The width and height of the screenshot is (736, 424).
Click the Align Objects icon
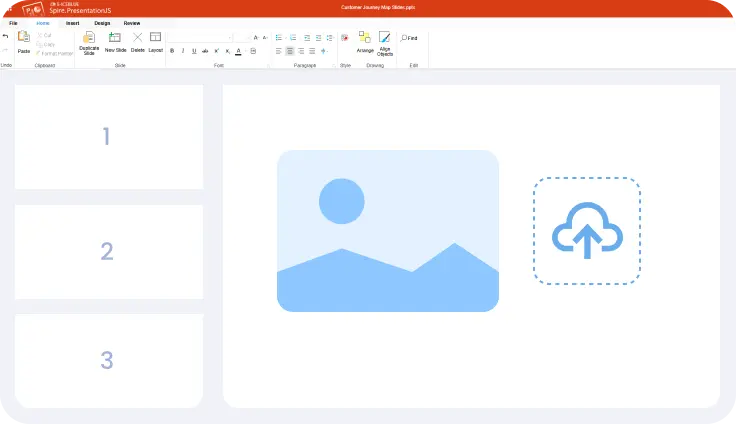click(385, 40)
